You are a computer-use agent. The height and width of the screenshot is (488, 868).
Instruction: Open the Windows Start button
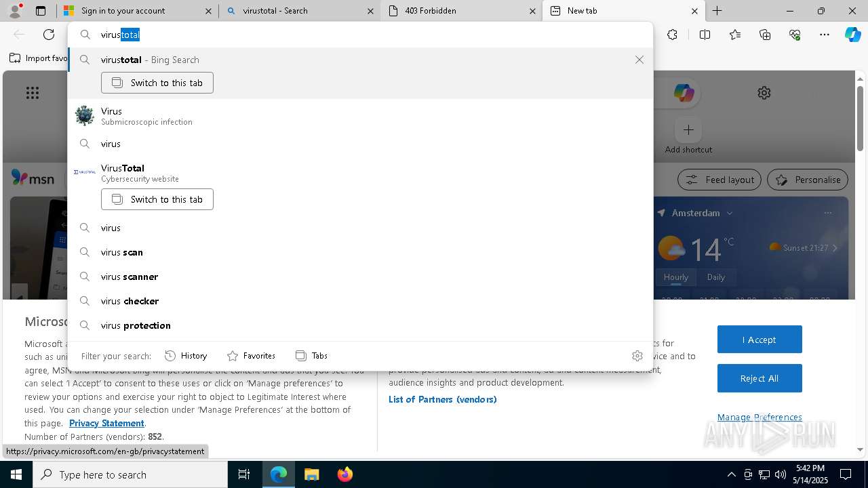tap(16, 474)
